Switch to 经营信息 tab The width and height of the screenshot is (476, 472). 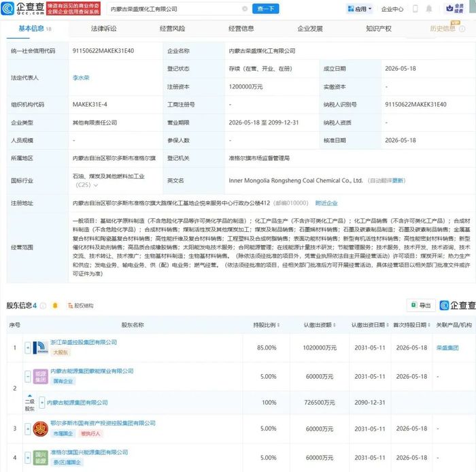[241, 29]
